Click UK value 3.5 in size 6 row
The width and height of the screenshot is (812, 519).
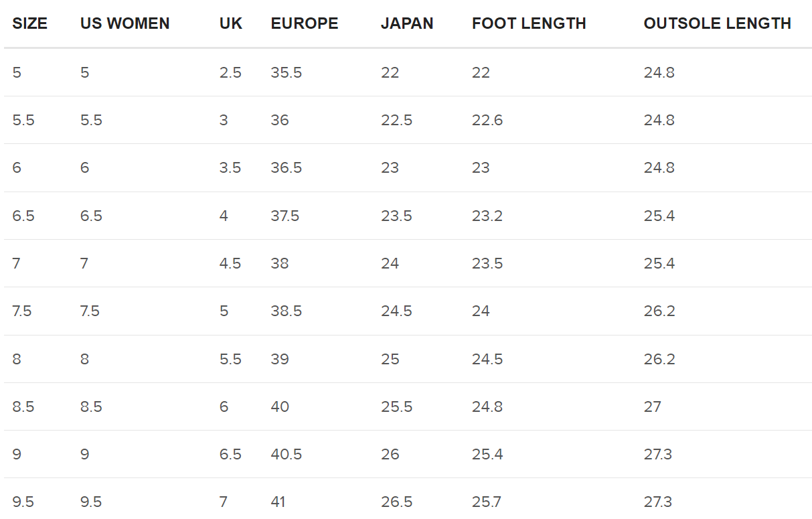coord(230,167)
